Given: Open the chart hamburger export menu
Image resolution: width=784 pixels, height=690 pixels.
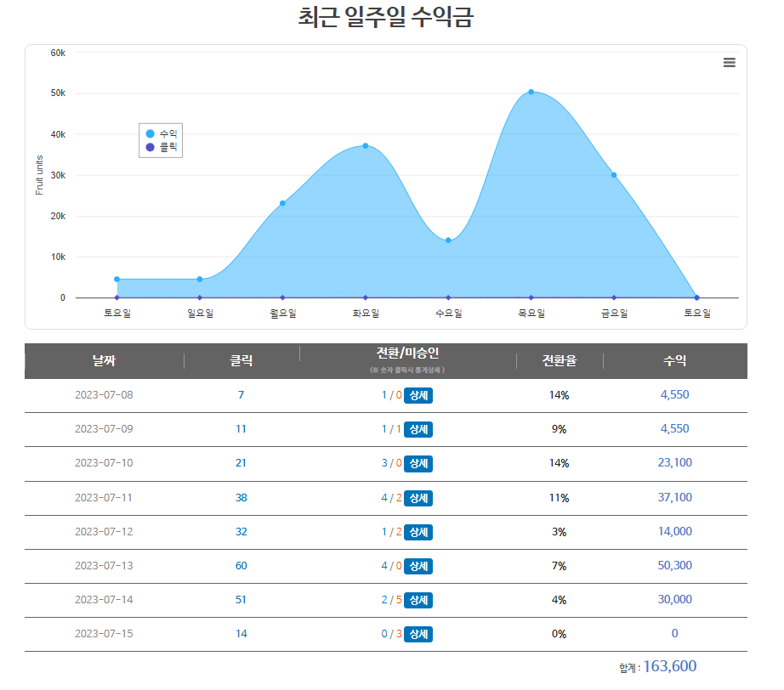Looking at the screenshot, I should tap(729, 62).
